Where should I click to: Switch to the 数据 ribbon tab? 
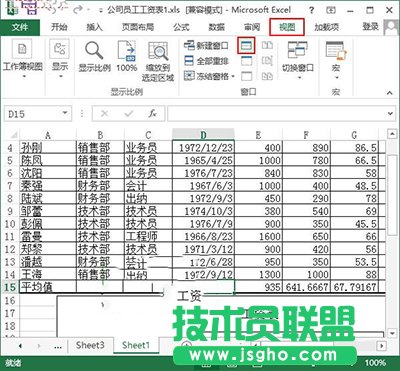[216, 27]
